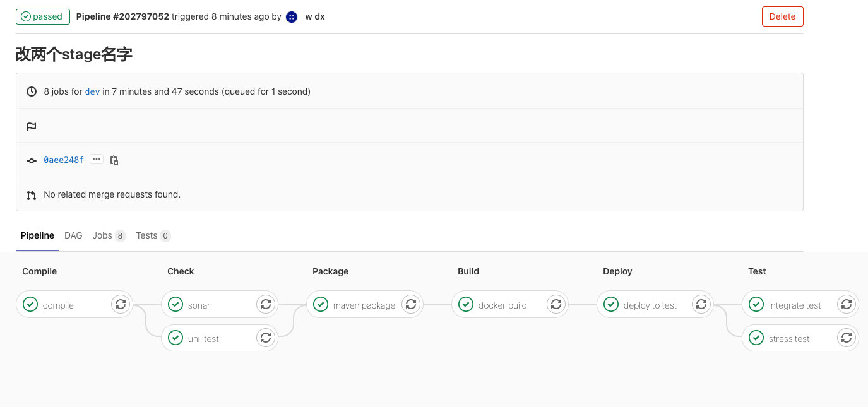Click the stress test passed status icon
Screen dimensions: 868x407
tap(756, 338)
